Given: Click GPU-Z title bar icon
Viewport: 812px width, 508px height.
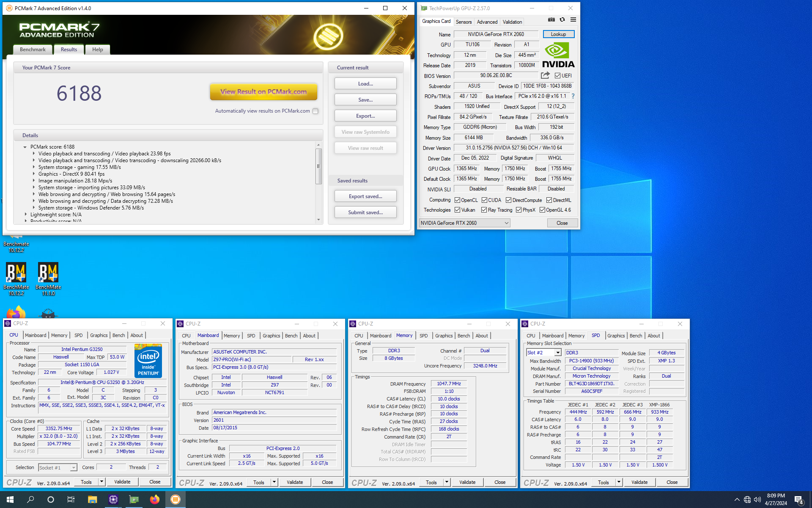Looking at the screenshot, I should tap(424, 8).
